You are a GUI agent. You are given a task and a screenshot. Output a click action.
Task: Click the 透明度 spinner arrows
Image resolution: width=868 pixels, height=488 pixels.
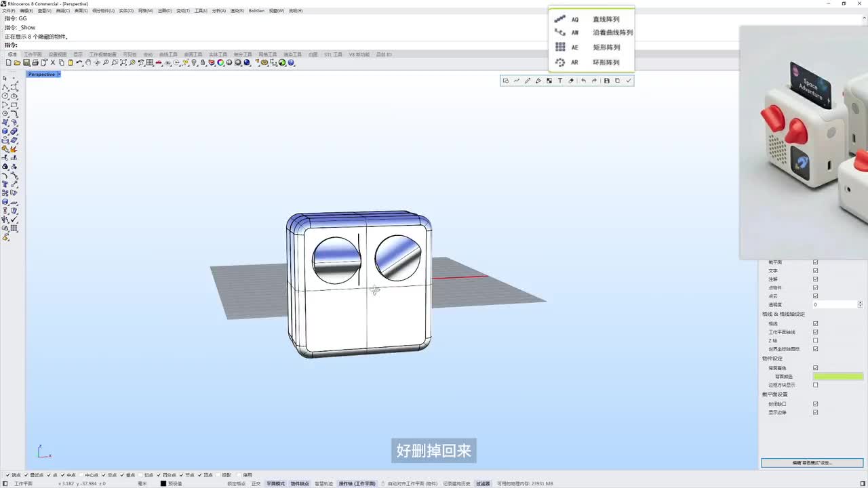(861, 305)
